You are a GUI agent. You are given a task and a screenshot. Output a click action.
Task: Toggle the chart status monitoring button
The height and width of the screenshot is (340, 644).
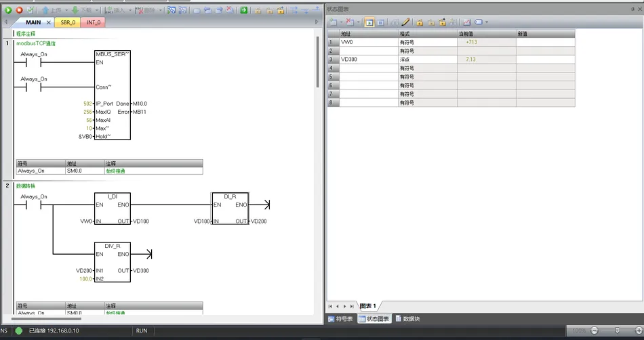[369, 22]
